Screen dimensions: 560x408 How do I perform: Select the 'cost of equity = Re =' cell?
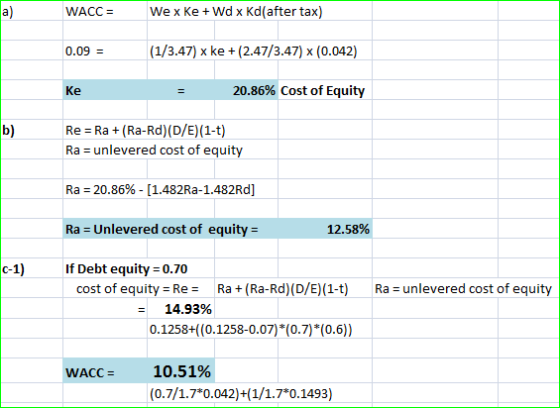(x=138, y=289)
